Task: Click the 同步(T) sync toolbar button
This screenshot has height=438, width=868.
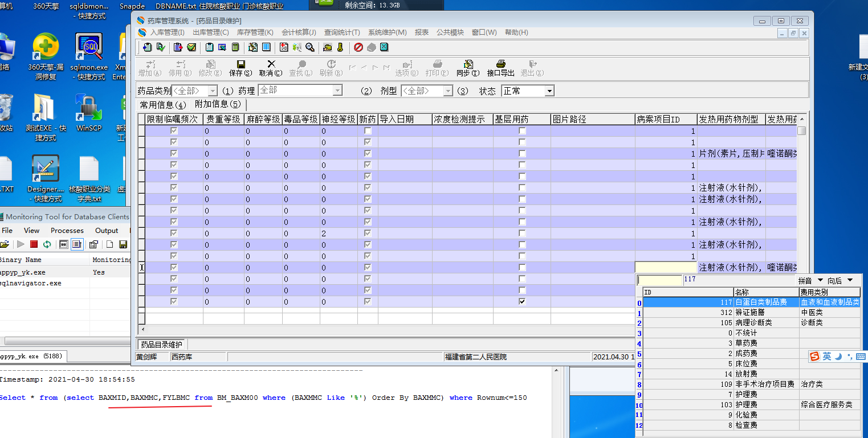Action: tap(468, 64)
